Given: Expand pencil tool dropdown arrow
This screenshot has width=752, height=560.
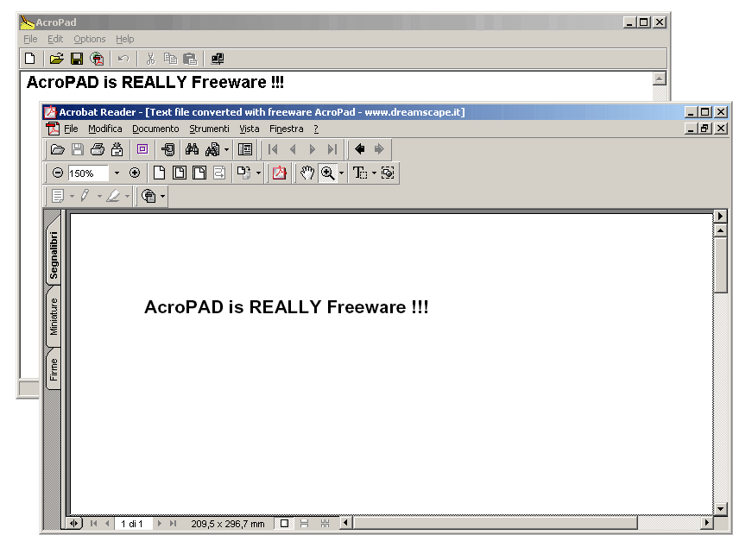Looking at the screenshot, I should pos(99,196).
